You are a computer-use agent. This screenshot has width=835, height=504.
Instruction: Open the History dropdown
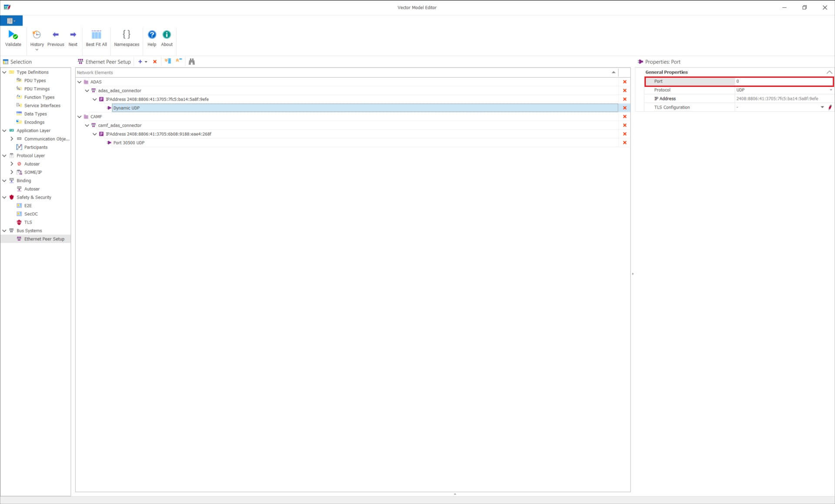click(x=37, y=50)
